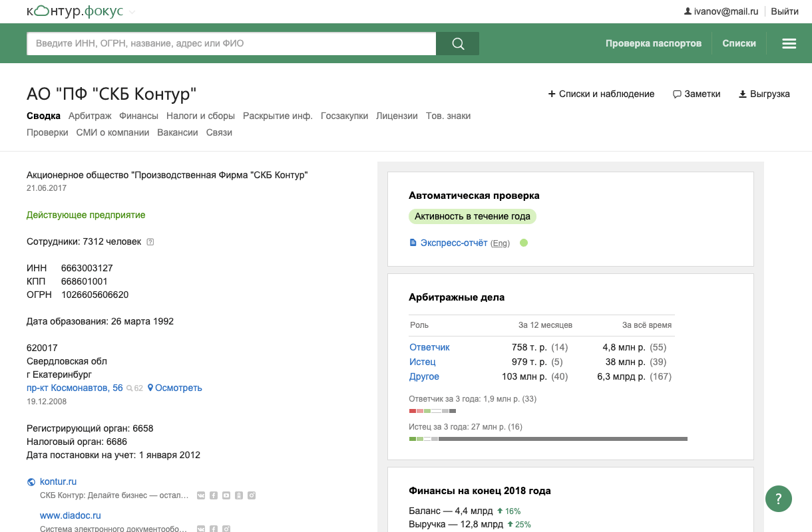
Task: Click the search magnifier button
Action: point(458,44)
